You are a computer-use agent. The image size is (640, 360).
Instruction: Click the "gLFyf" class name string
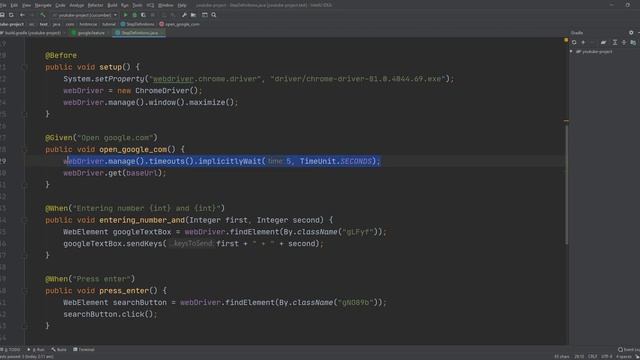coord(358,232)
